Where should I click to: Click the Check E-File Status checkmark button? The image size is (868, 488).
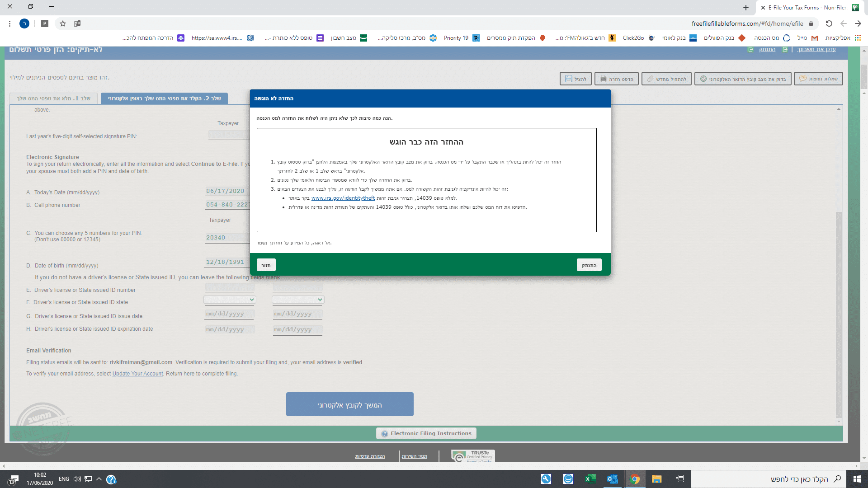click(743, 79)
